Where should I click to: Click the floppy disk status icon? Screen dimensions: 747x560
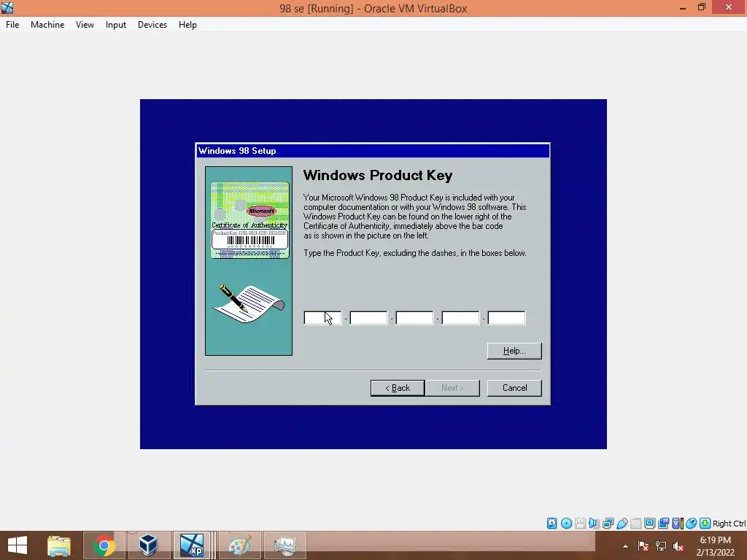[x=580, y=524]
